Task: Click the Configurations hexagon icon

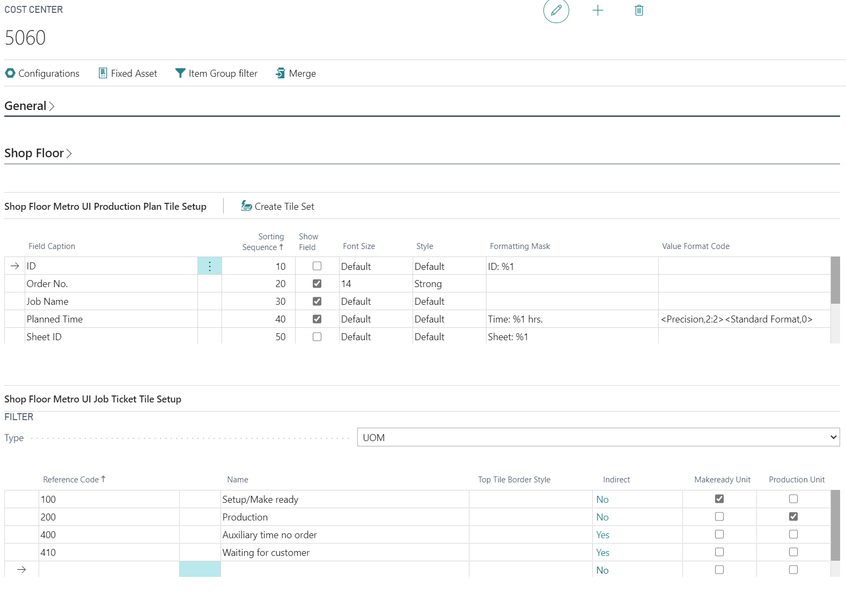Action: tap(10, 73)
